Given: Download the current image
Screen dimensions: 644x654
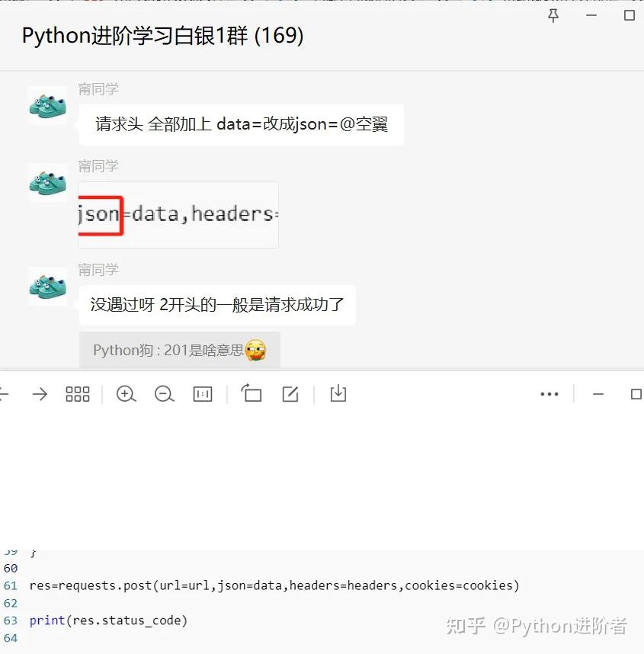Looking at the screenshot, I should 338,394.
